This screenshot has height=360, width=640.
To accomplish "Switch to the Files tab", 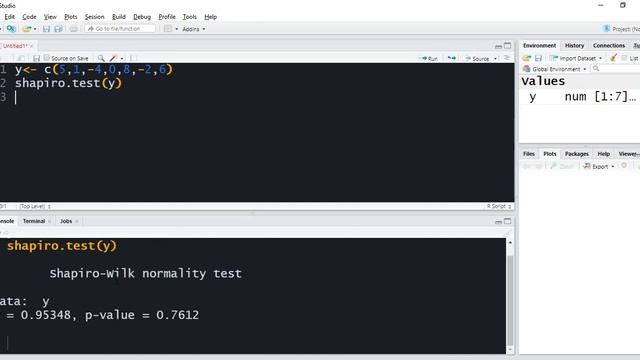I will (529, 154).
